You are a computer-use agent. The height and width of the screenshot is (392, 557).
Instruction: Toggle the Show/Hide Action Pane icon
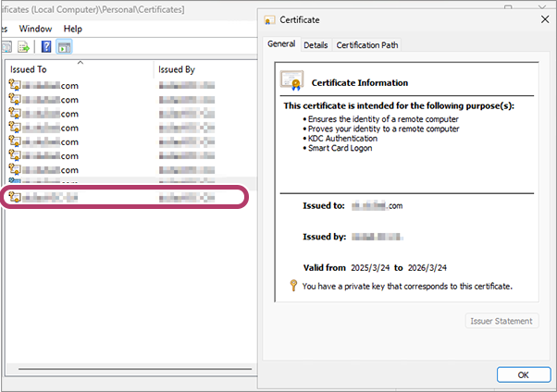[x=64, y=47]
